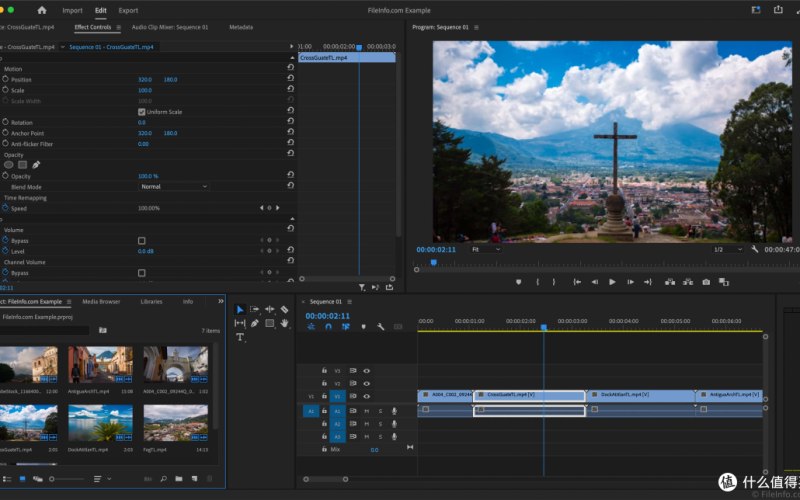The width and height of the screenshot is (800, 500).
Task: Adjust Project panel thumbnail zoom slider
Action: tap(66, 479)
